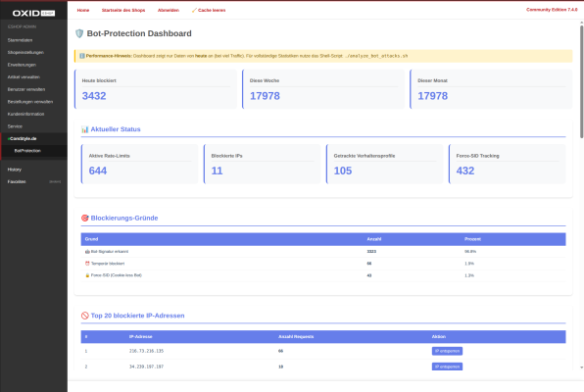Click the Aktive Rate-Limits value 644

[98, 171]
